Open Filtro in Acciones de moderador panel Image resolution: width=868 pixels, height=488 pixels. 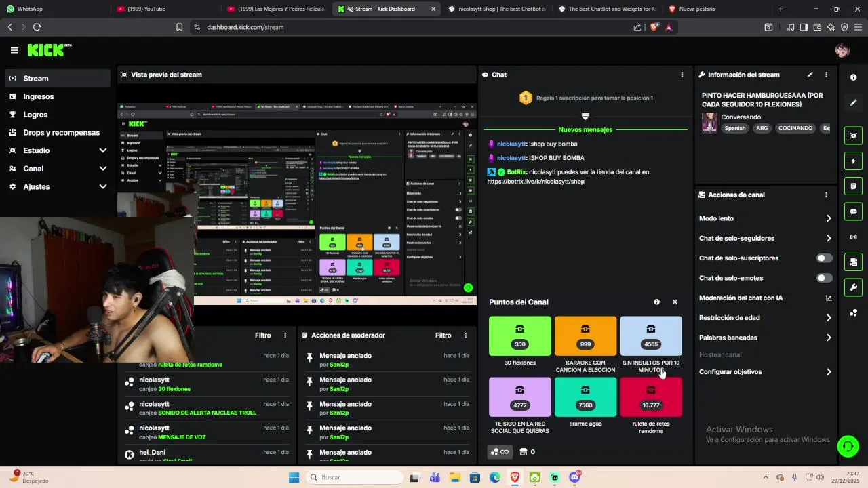[x=443, y=335]
